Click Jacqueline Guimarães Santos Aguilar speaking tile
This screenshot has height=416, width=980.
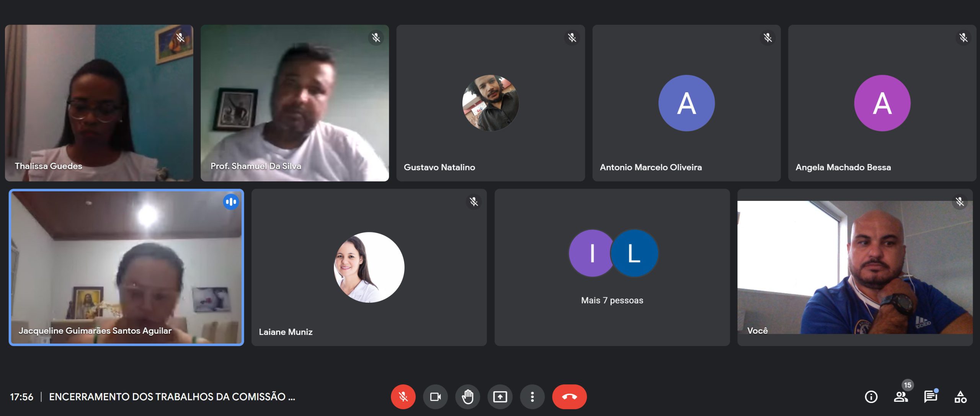[126, 267]
